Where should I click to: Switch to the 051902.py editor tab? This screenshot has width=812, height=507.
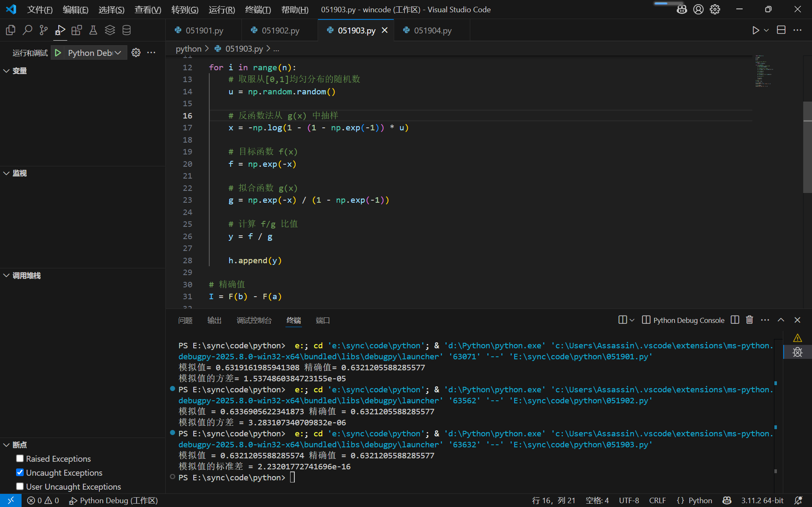pos(280,30)
